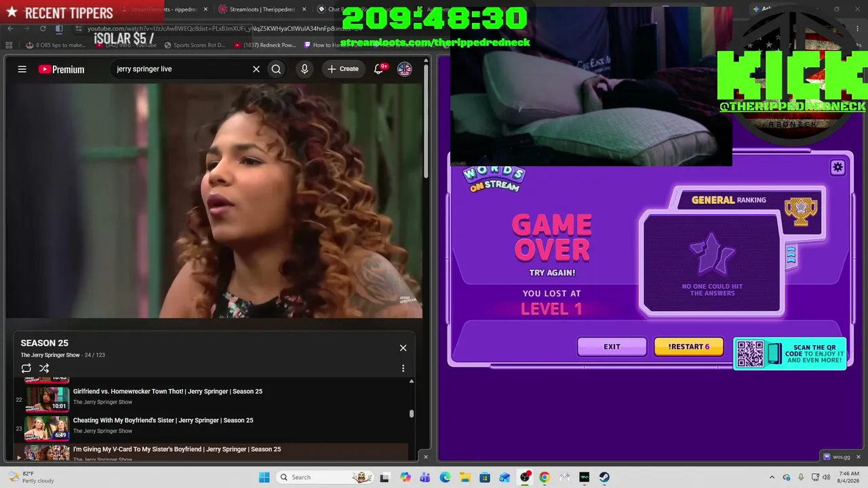Open thumbnail of playlist video 22
The height and width of the screenshot is (488, 868).
pyautogui.click(x=47, y=399)
